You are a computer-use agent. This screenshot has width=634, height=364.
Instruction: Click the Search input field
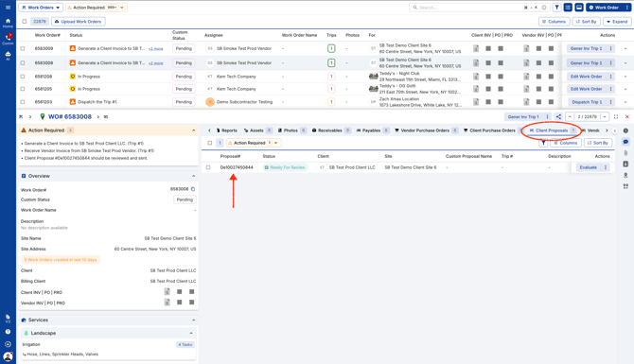tap(470, 8)
